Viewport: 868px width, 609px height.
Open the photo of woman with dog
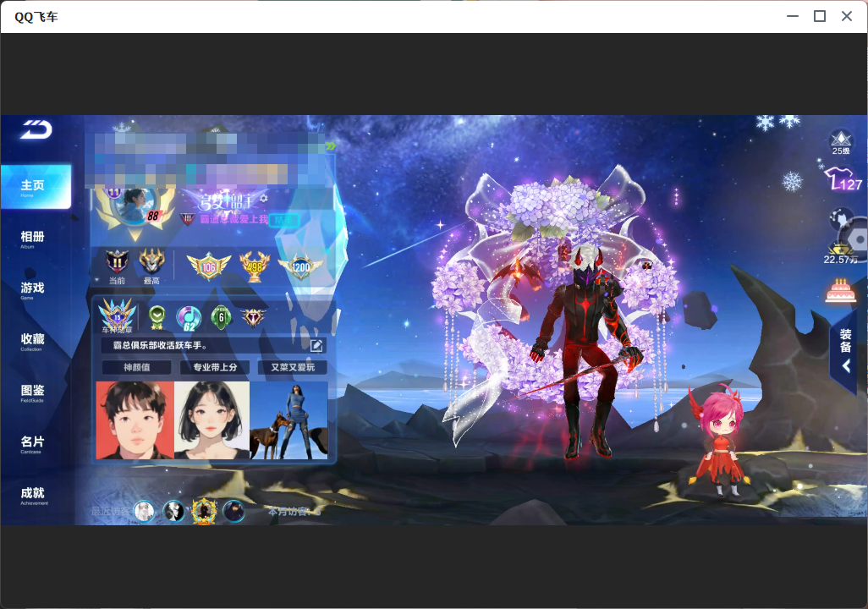[288, 420]
